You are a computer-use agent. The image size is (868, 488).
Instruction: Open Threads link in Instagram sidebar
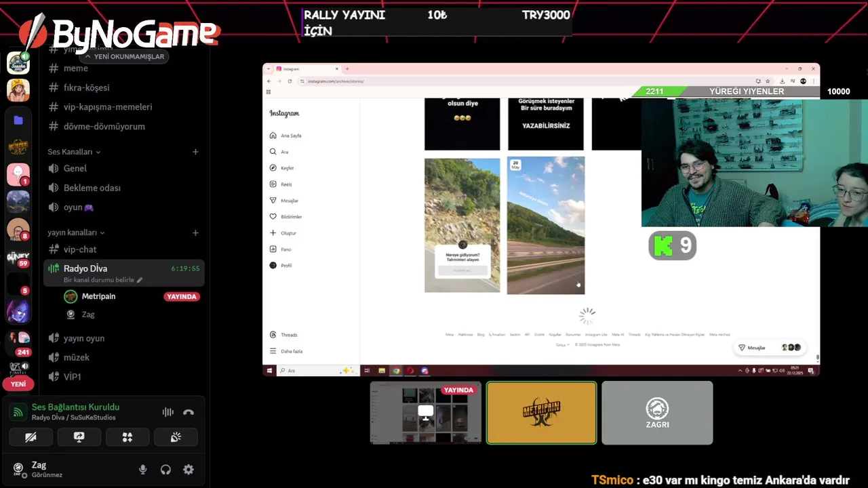pos(284,335)
